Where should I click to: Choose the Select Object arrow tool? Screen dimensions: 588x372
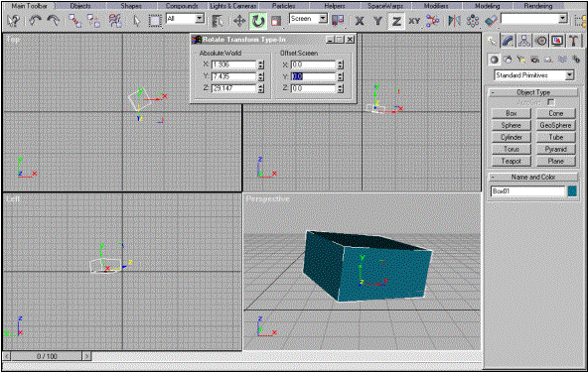point(136,21)
